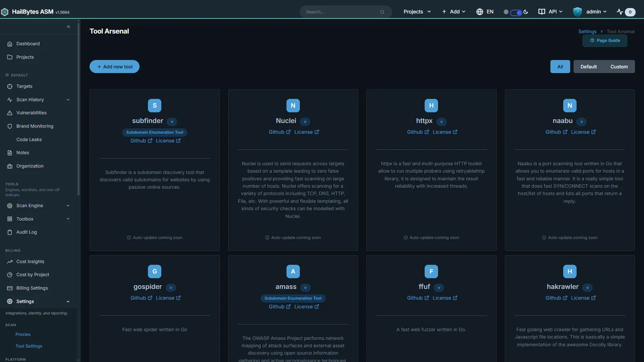Open Proxies settings link

click(x=23, y=335)
